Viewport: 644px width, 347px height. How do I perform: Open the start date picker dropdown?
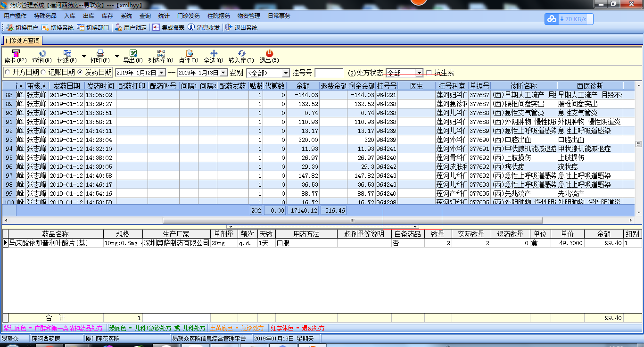click(162, 73)
